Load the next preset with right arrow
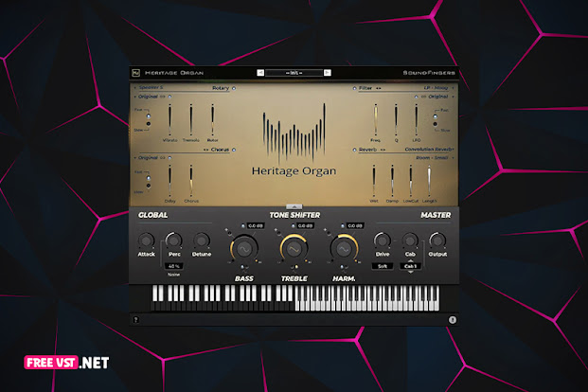 coord(328,73)
